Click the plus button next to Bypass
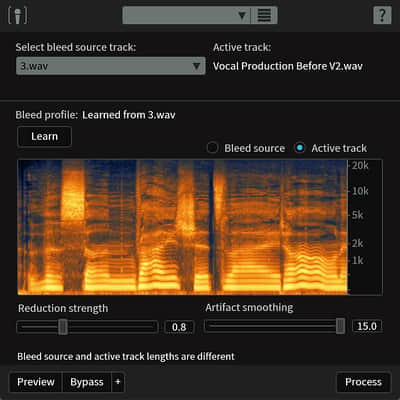Image resolution: width=400 pixels, height=400 pixels. (x=118, y=382)
